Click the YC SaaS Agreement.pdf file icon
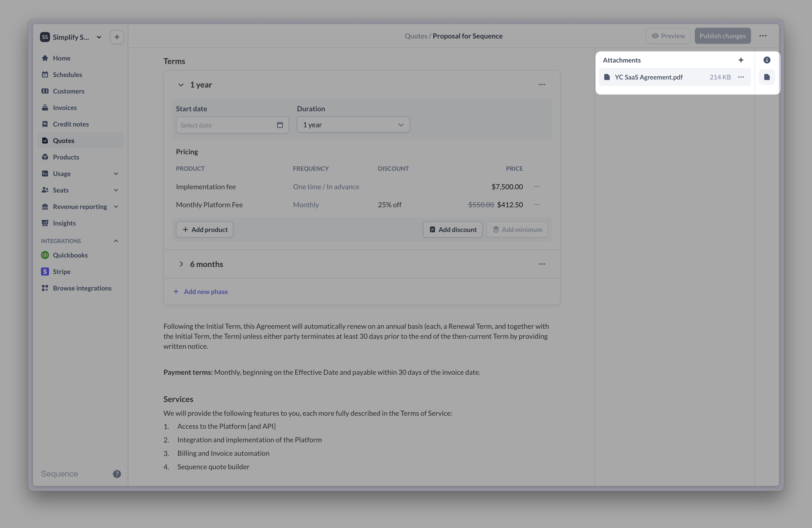This screenshot has width=812, height=528. click(607, 77)
